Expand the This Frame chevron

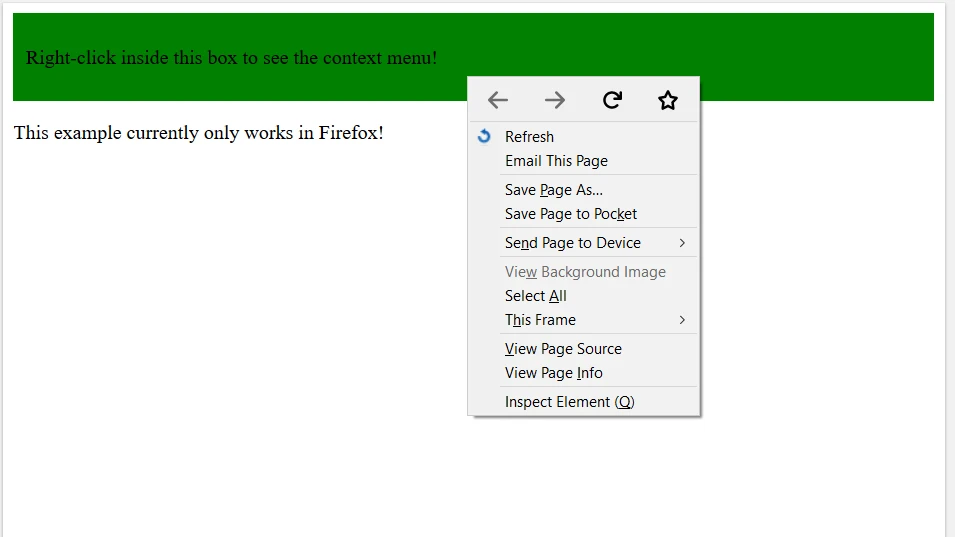[x=682, y=320]
